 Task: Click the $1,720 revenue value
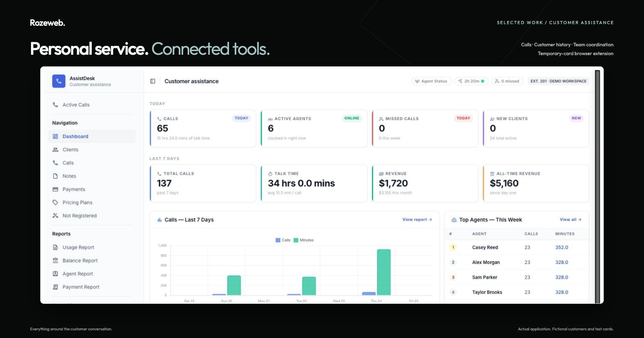(x=393, y=183)
